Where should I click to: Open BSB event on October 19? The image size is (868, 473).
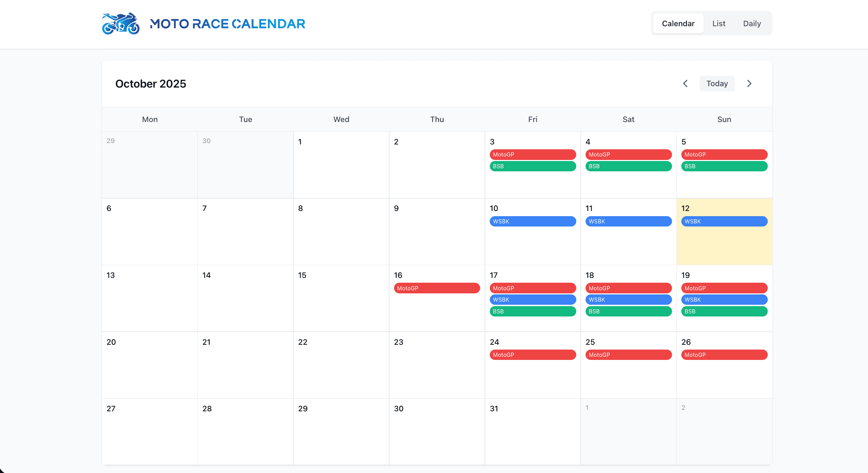pos(724,311)
